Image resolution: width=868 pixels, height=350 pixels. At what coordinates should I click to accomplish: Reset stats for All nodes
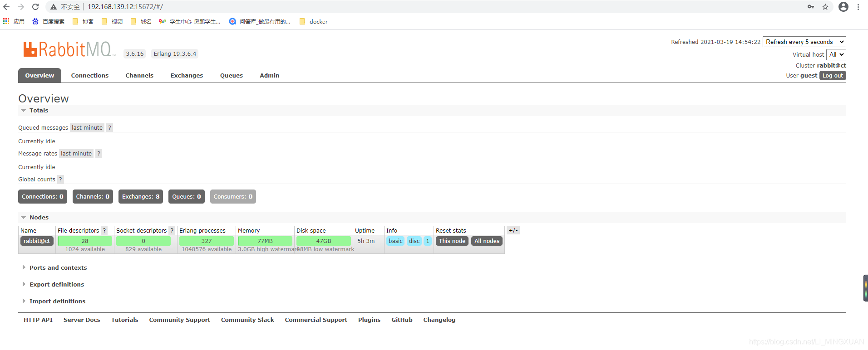tap(487, 241)
